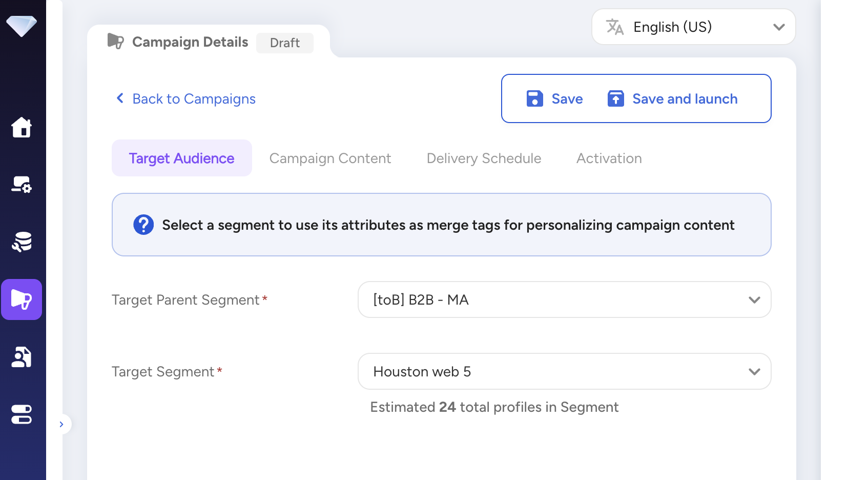Click the diamond logo in the sidebar
This screenshot has height=480, width=868.
click(x=22, y=26)
